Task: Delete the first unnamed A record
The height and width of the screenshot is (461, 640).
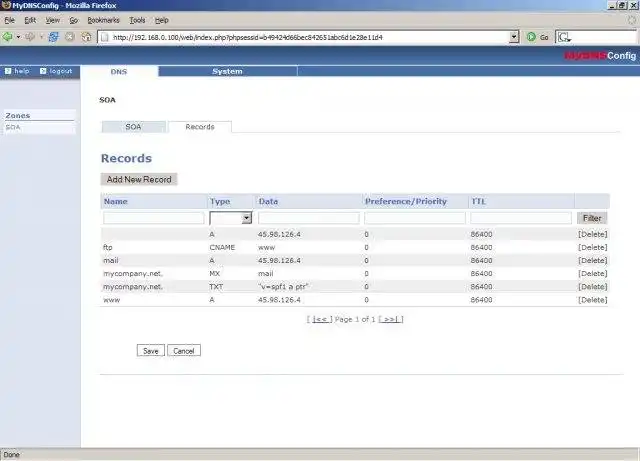Action: [x=593, y=234]
